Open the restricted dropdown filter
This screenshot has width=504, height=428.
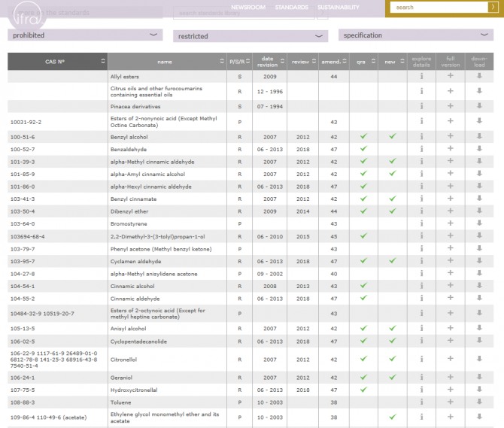250,36
